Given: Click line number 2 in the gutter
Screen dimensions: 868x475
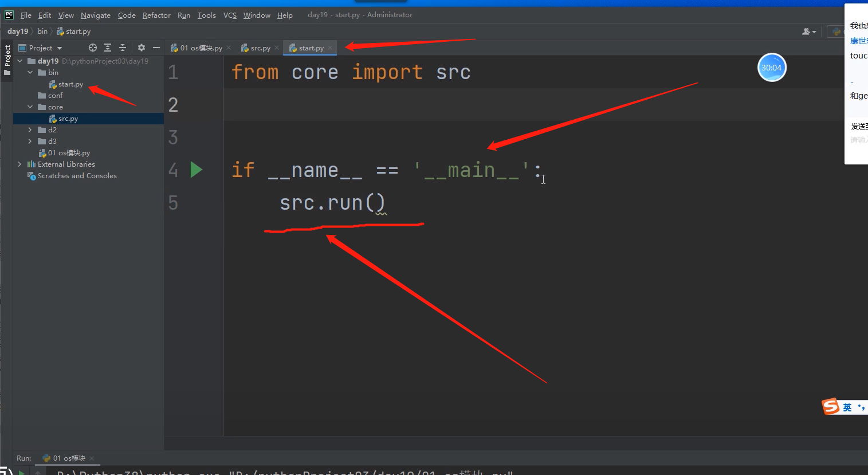Looking at the screenshot, I should coord(173,105).
